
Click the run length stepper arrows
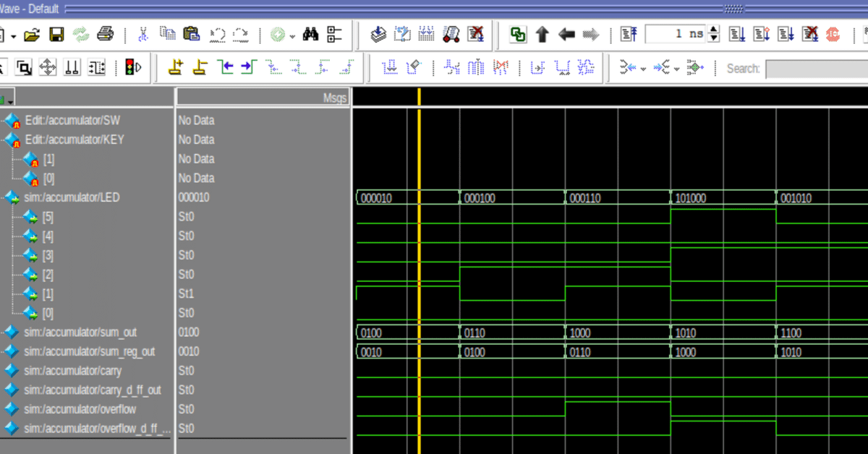point(715,35)
